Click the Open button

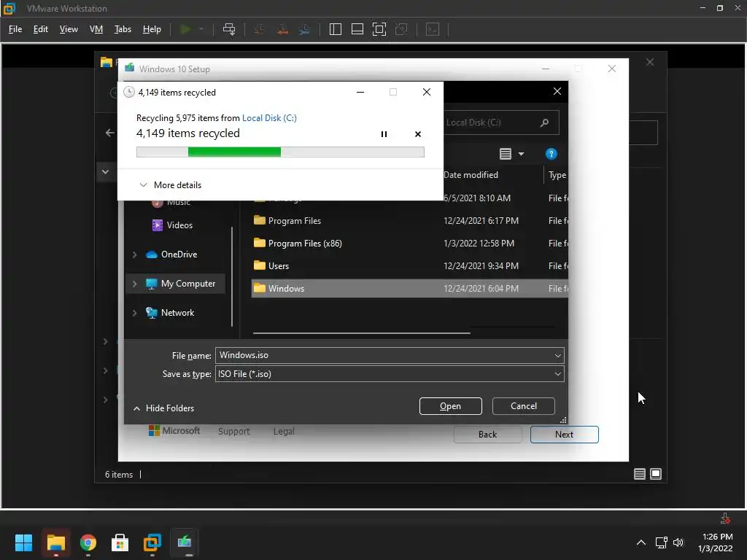[451, 406]
